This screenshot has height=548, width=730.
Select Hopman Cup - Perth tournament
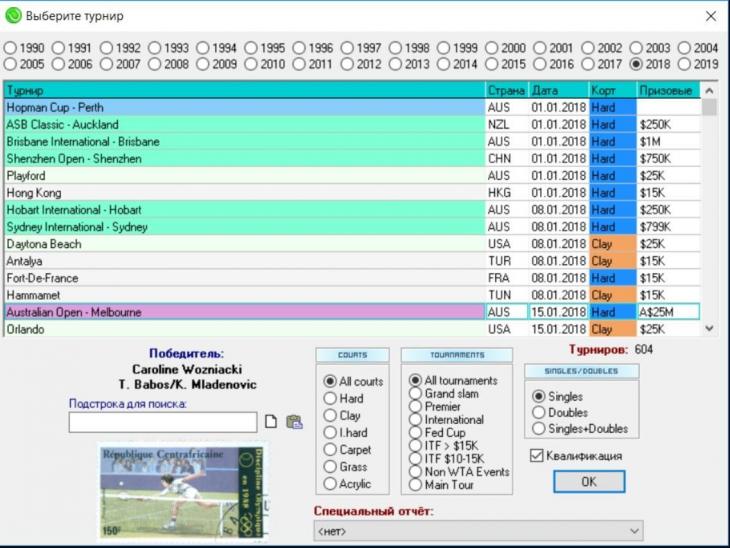pyautogui.click(x=243, y=107)
